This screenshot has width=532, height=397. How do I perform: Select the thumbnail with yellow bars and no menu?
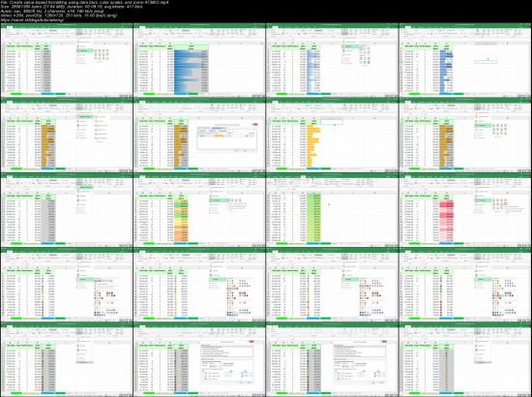point(332,135)
